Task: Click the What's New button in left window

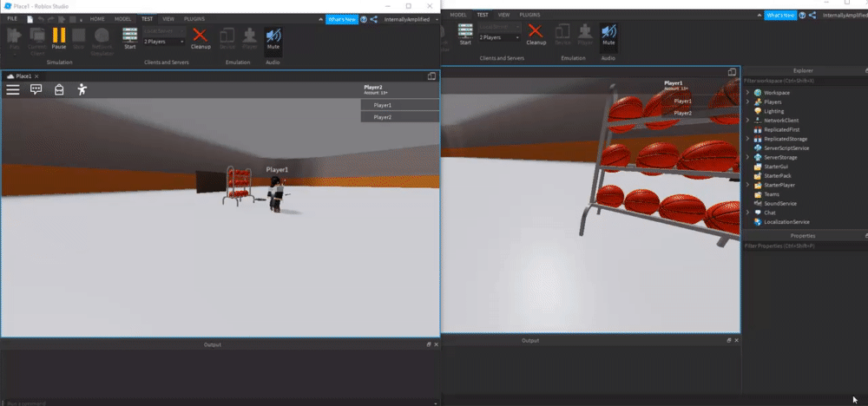Action: click(341, 19)
